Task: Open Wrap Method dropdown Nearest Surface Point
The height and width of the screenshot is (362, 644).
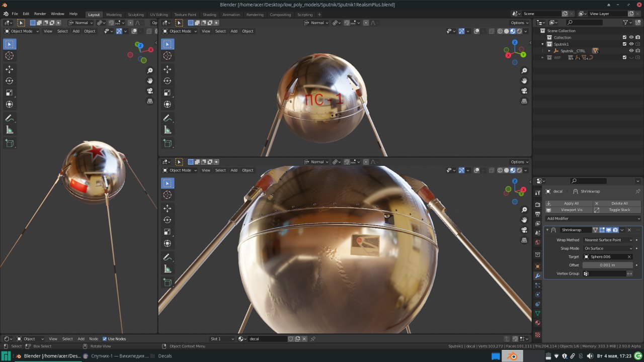Action: 608,240
